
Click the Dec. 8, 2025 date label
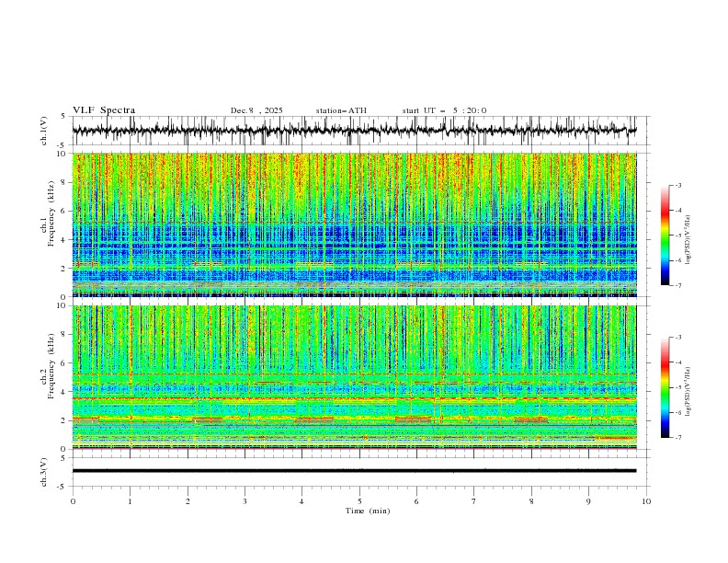click(x=256, y=110)
